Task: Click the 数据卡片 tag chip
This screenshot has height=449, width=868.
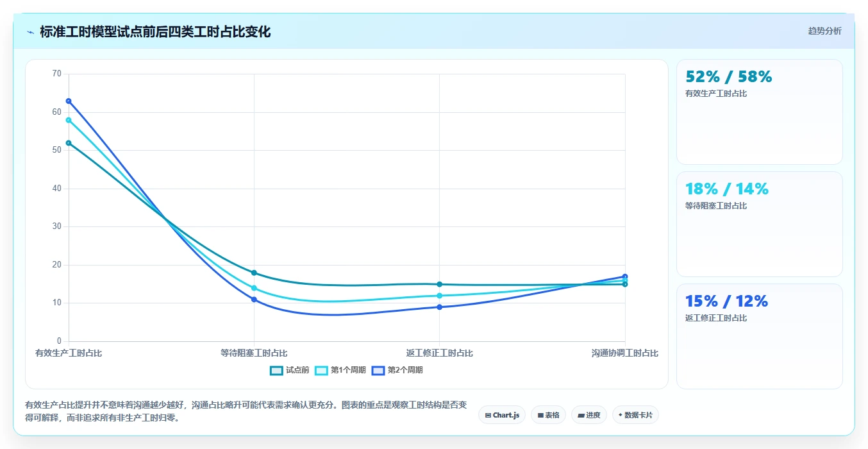Action: point(635,415)
